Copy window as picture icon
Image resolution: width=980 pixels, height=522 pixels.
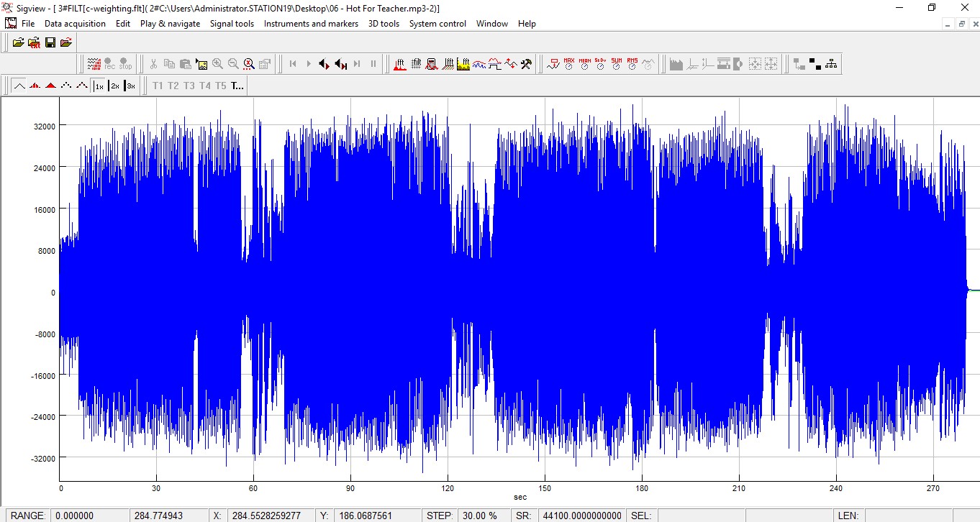[201, 64]
